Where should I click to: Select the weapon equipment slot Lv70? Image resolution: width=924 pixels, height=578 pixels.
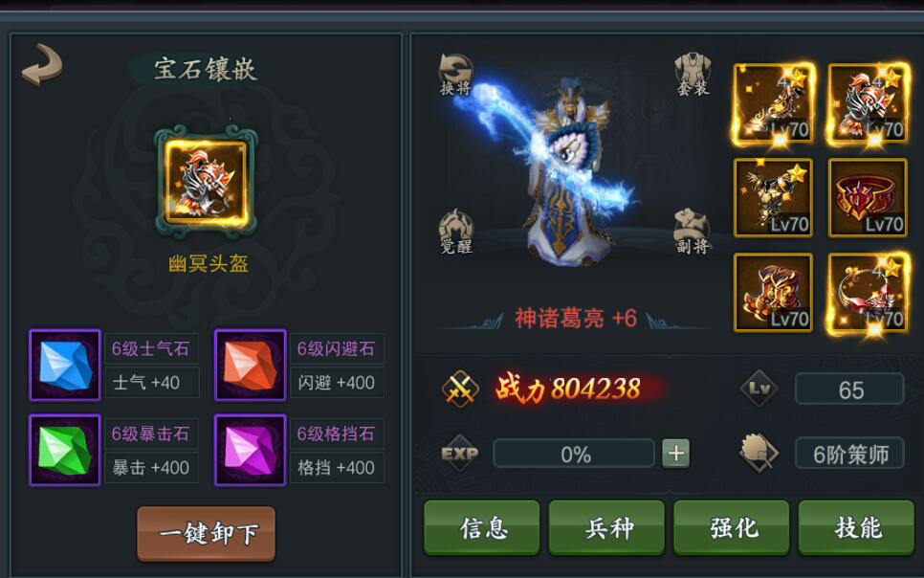pos(773,103)
